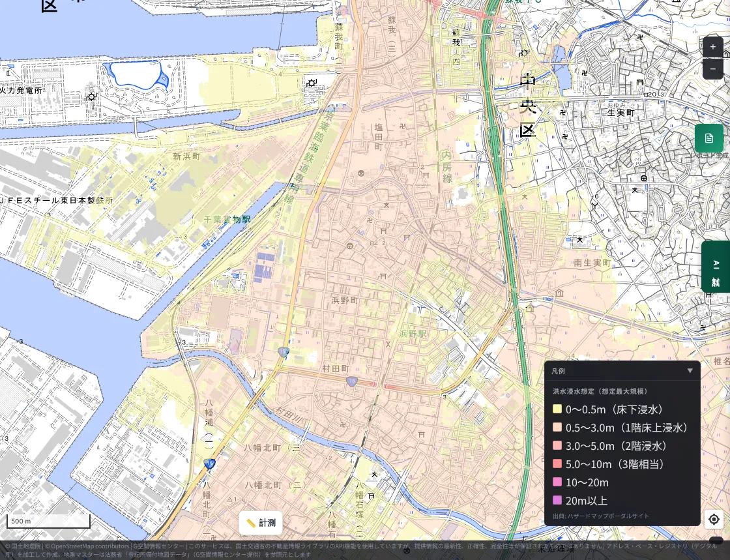Click the 南生実町 map label
Image resolution: width=730 pixels, height=560 pixels.
592,263
